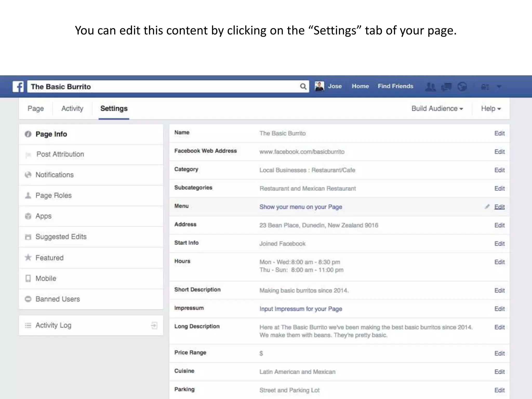Viewport: 532px width, 399px height.
Task: Open Page Info in sidebar
Action: point(91,134)
